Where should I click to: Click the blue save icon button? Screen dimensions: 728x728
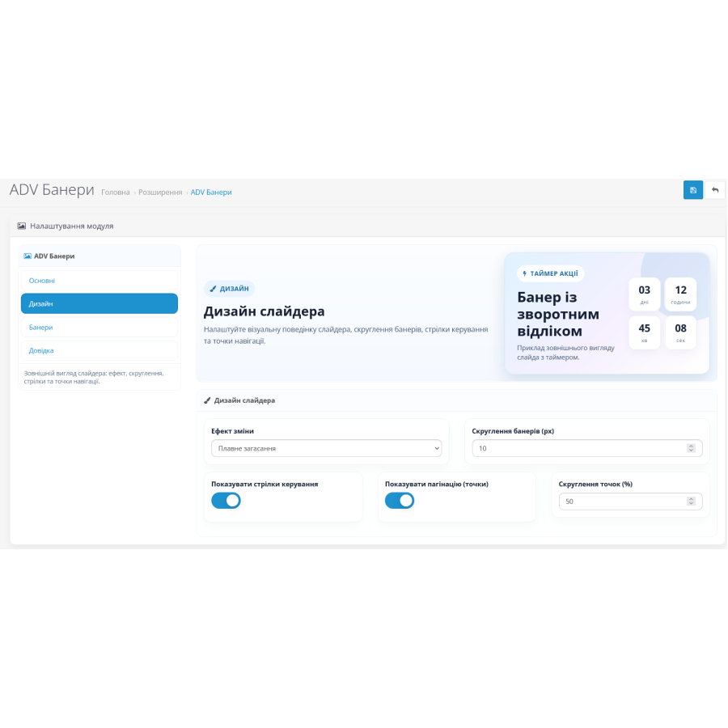(x=692, y=190)
